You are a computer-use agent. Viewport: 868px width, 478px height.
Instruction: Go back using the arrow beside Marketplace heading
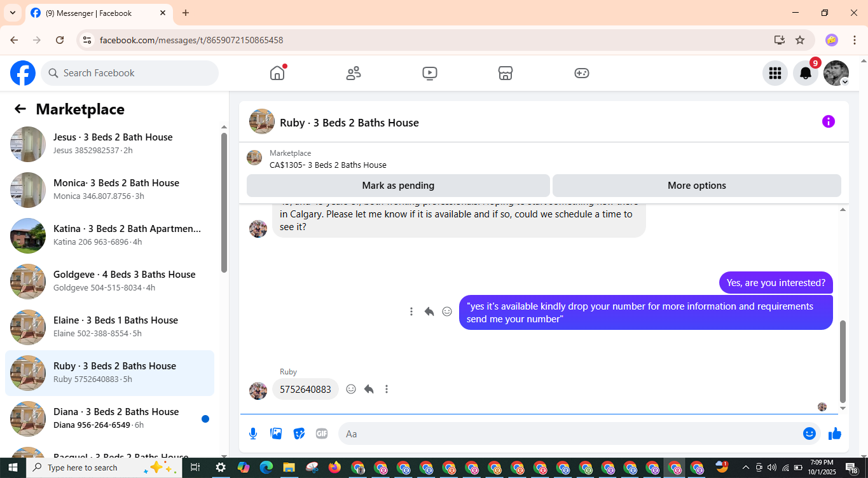(20, 109)
